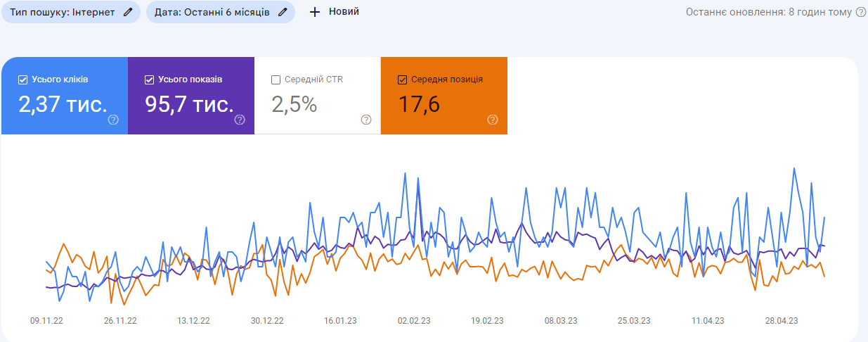Image resolution: width=868 pixels, height=342 pixels.
Task: Click pencil icon on Тип пошуку filter
Action: (x=127, y=12)
